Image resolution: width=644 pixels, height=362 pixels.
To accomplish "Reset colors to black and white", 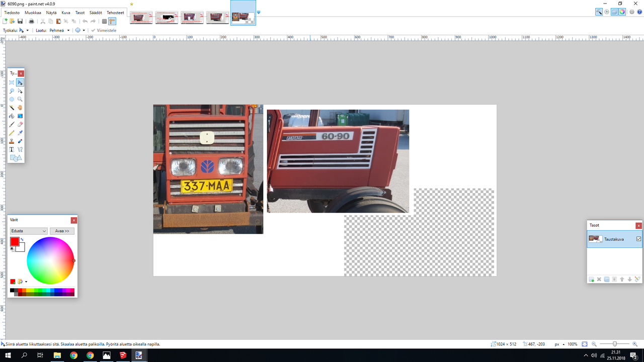I will tap(12, 249).
